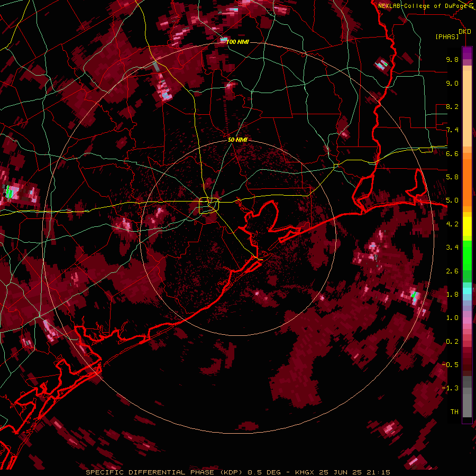Click the 7.4 scale value
Viewport: 476px width, 476px height.
point(452,130)
